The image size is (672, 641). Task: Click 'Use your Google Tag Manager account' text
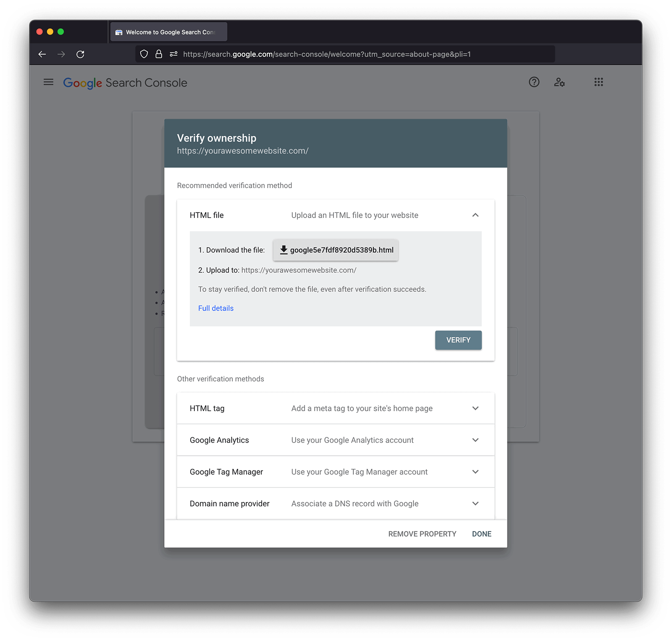tap(360, 472)
